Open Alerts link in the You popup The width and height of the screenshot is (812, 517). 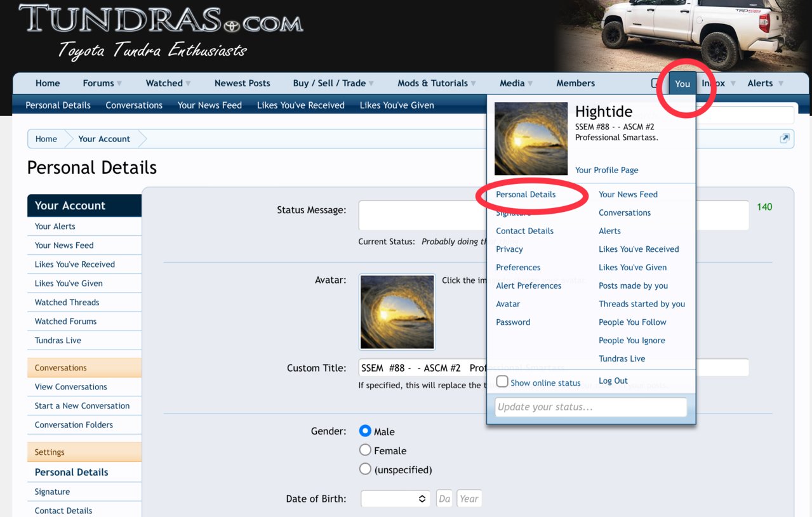pos(609,231)
